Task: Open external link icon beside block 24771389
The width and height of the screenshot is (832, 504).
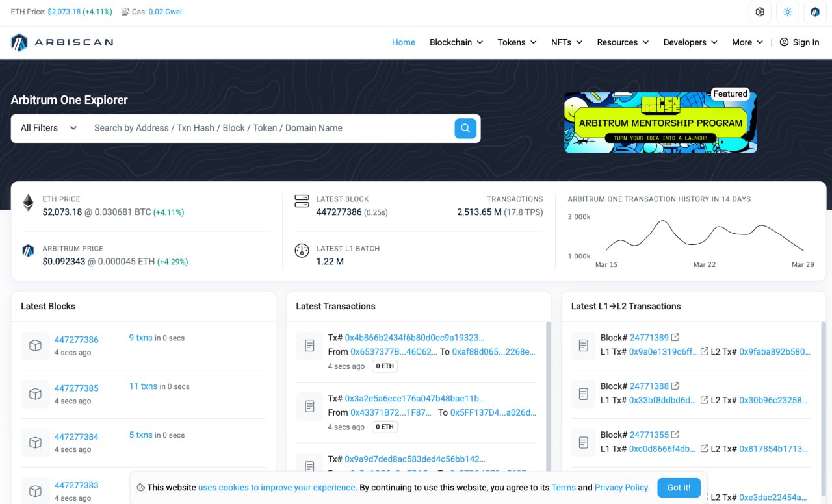Action: click(675, 338)
